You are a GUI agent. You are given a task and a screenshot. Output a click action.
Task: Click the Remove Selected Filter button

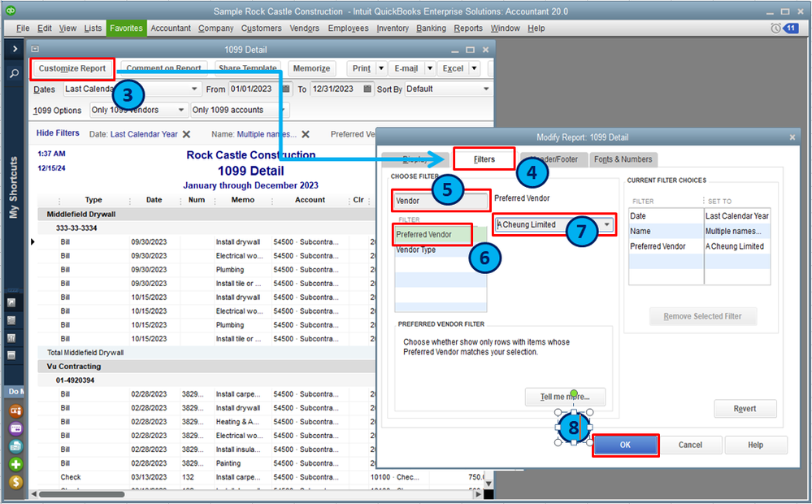[x=703, y=316]
